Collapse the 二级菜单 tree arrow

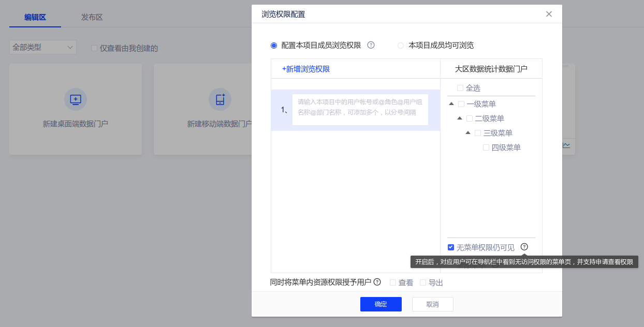[x=460, y=118]
